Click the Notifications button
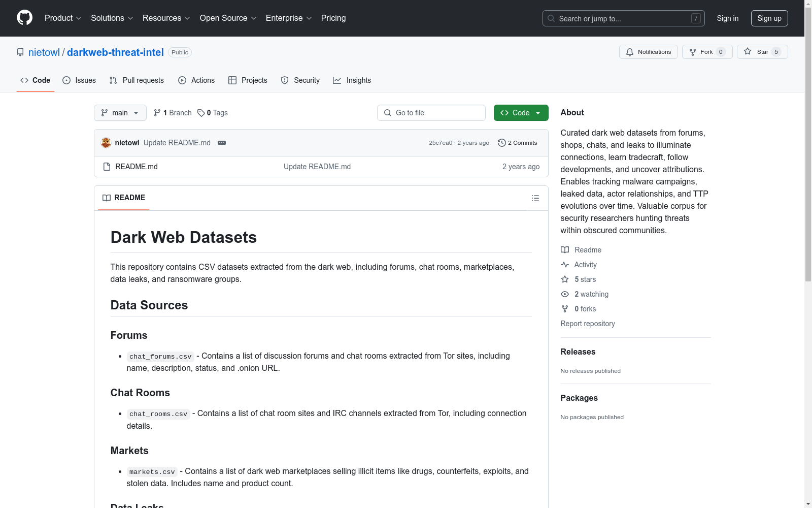The width and height of the screenshot is (812, 508). [x=649, y=52]
